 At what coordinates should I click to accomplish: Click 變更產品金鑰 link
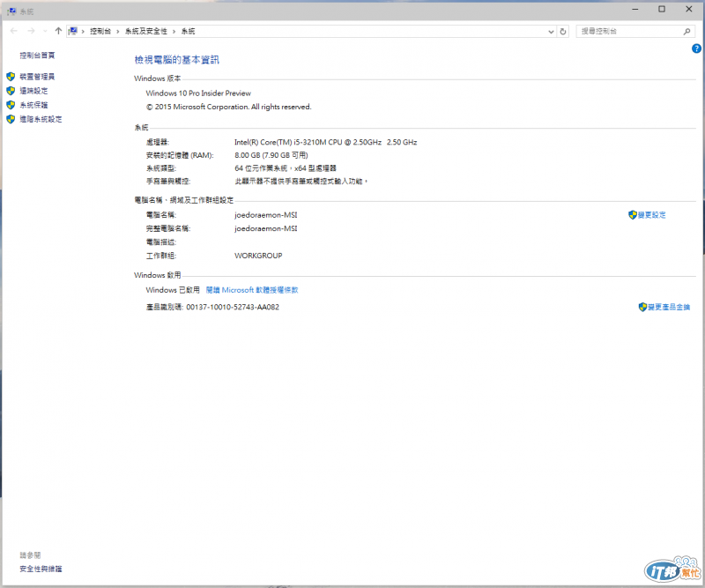click(669, 307)
